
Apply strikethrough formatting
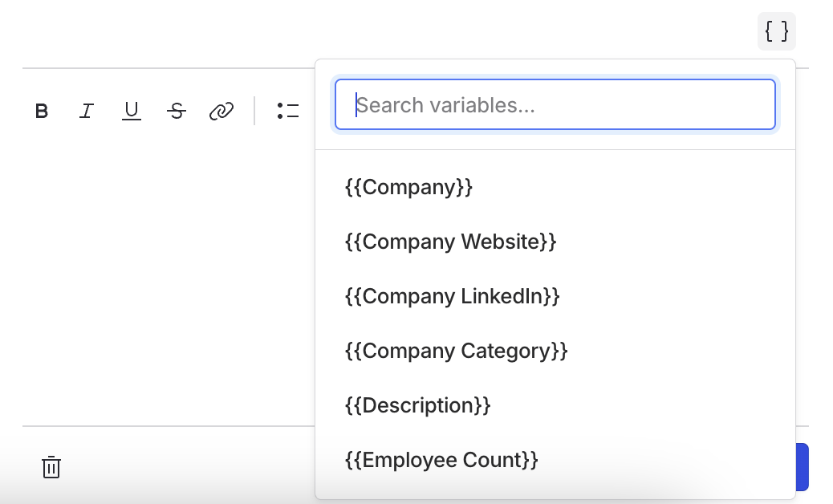coord(177,111)
